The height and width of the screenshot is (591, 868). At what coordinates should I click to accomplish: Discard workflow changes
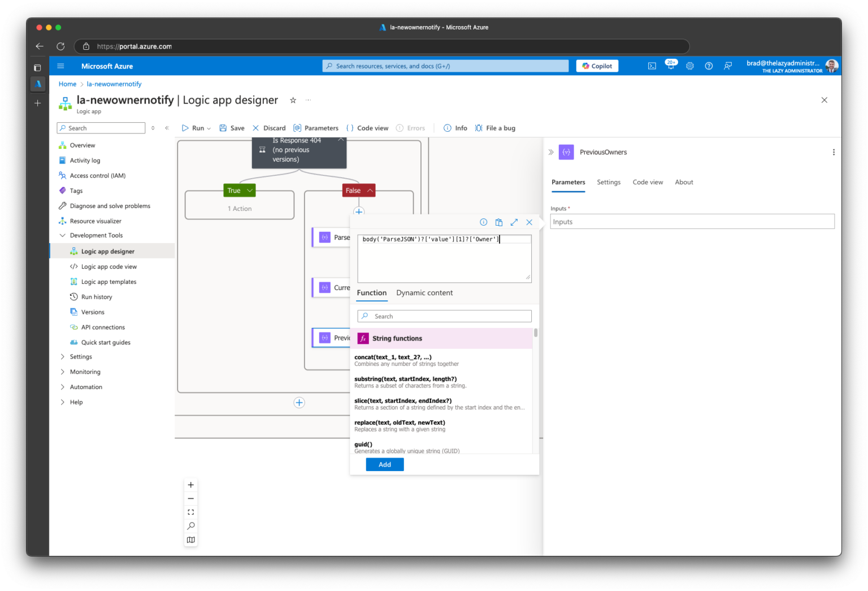(269, 128)
